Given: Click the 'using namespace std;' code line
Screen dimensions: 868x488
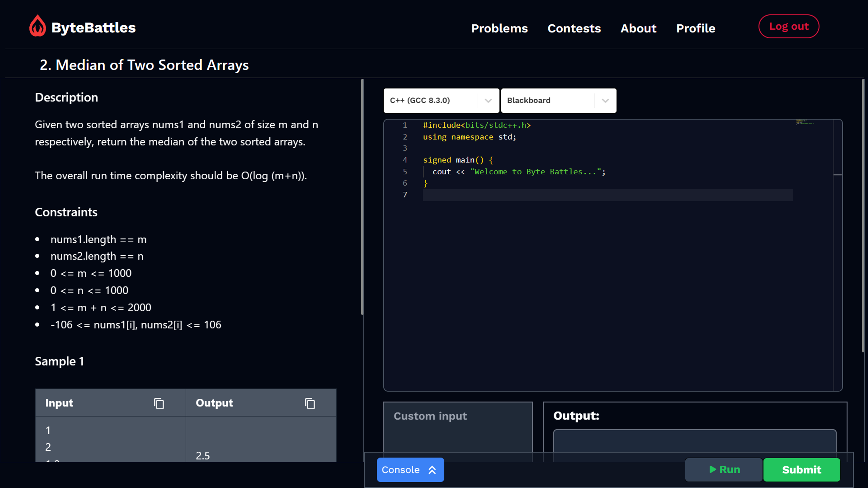Looking at the screenshot, I should coord(469,137).
